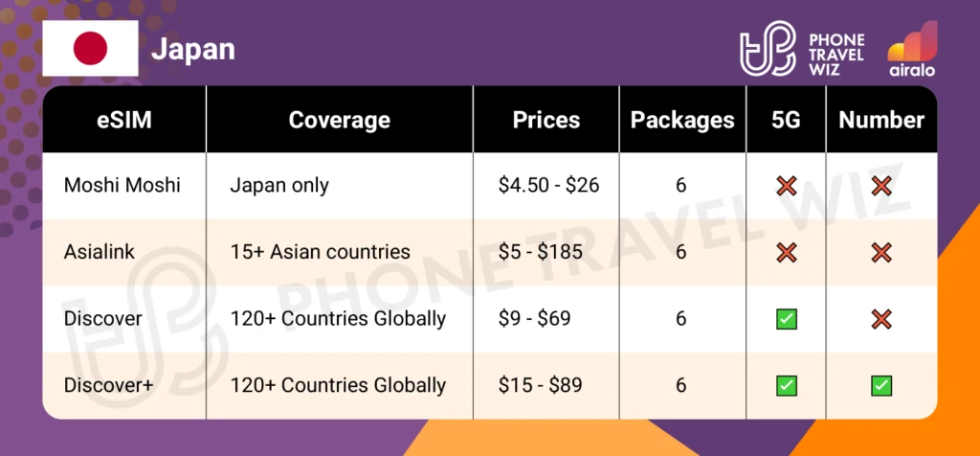
Task: Click the Japan title text
Action: pos(192,50)
